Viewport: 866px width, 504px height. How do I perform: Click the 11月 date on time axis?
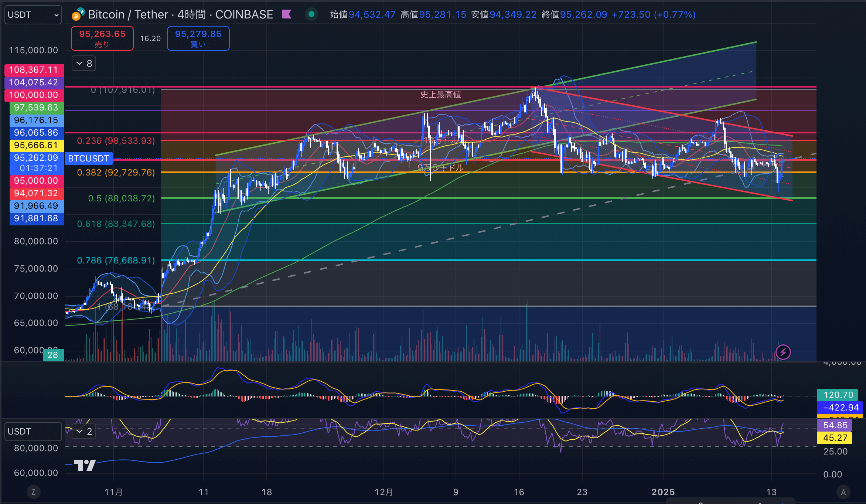(x=113, y=492)
